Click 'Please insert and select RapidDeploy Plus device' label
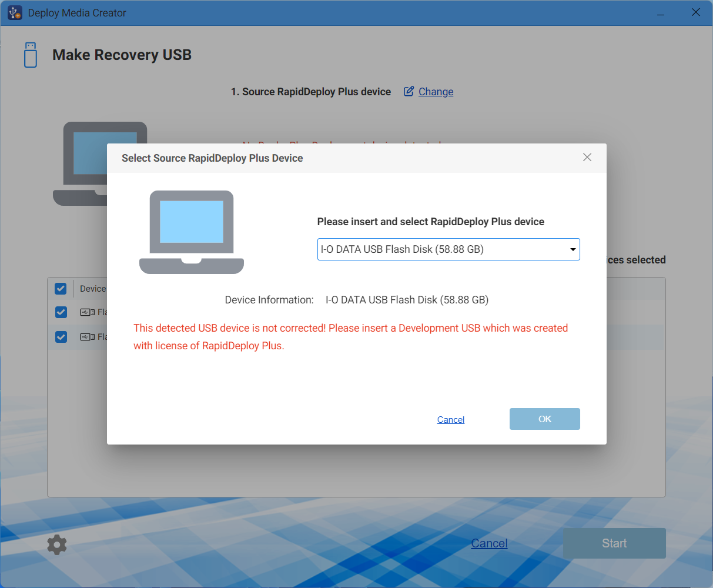 pos(431,222)
